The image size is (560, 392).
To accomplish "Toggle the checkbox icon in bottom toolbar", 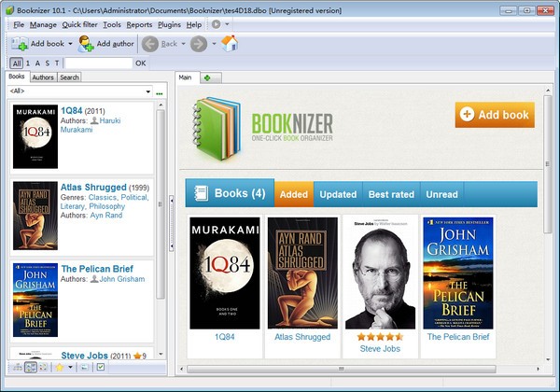I will tap(101, 368).
